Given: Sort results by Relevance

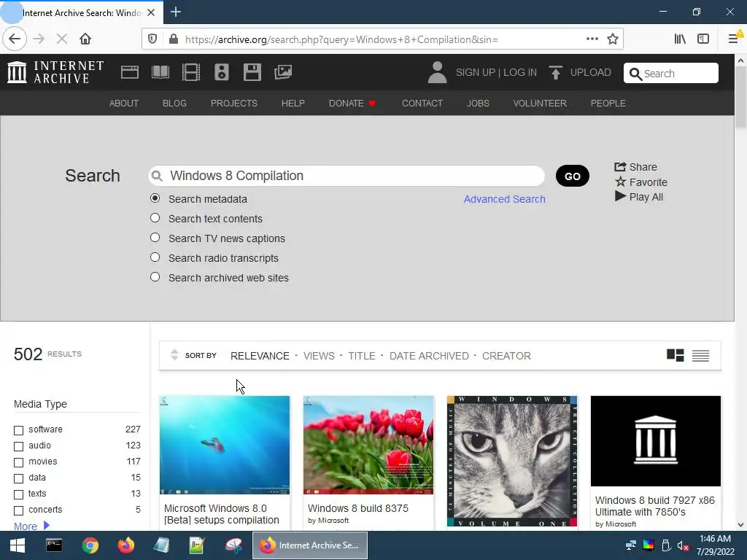Looking at the screenshot, I should (260, 356).
